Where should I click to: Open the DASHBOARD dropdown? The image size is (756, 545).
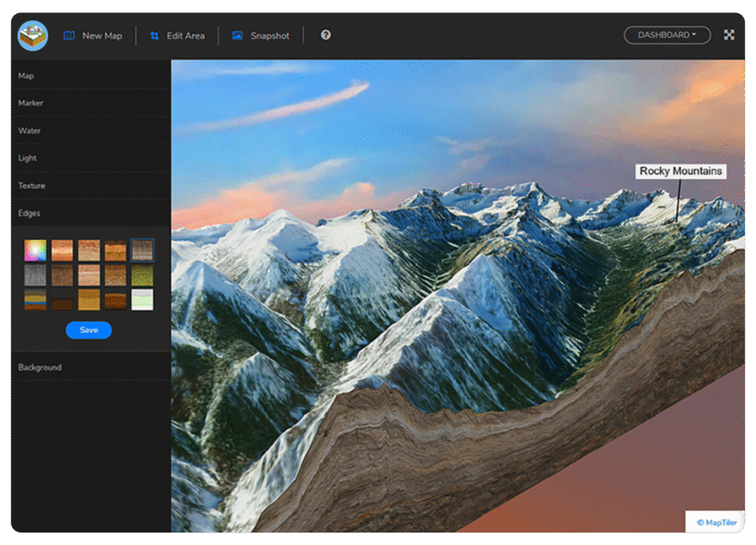click(667, 35)
